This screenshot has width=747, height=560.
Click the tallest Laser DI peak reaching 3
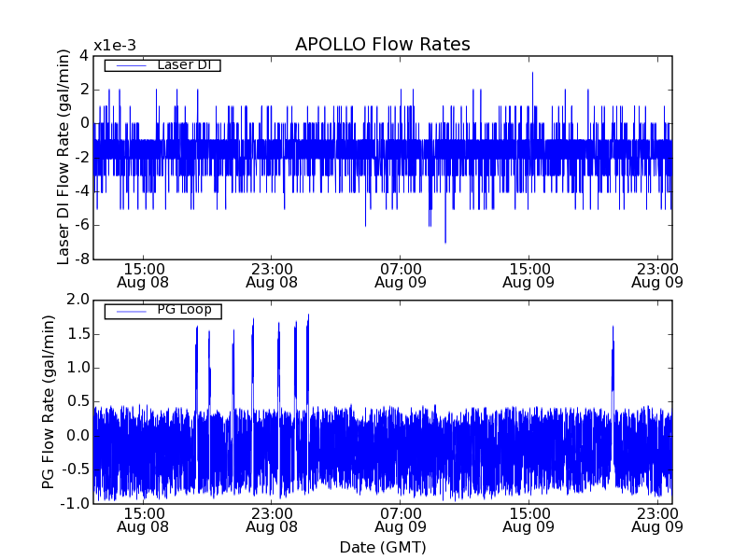tap(532, 75)
